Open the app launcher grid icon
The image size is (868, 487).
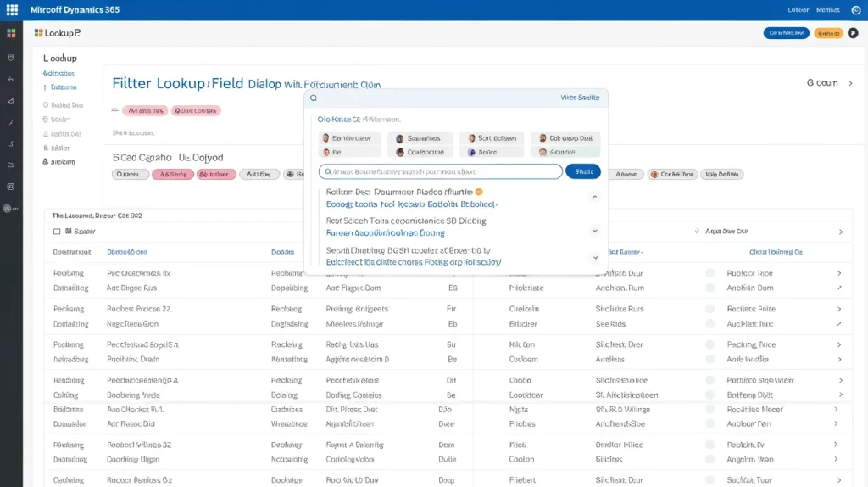click(x=12, y=9)
